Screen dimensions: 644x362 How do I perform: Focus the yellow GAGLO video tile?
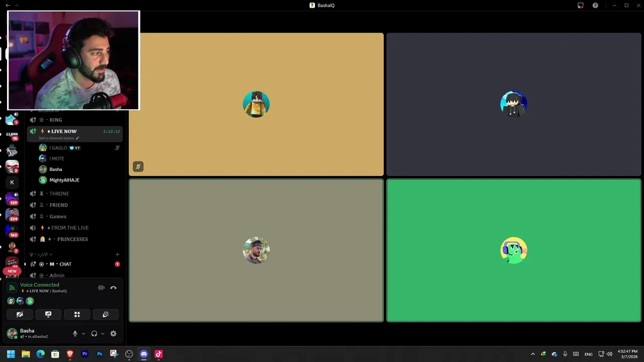pos(256,105)
